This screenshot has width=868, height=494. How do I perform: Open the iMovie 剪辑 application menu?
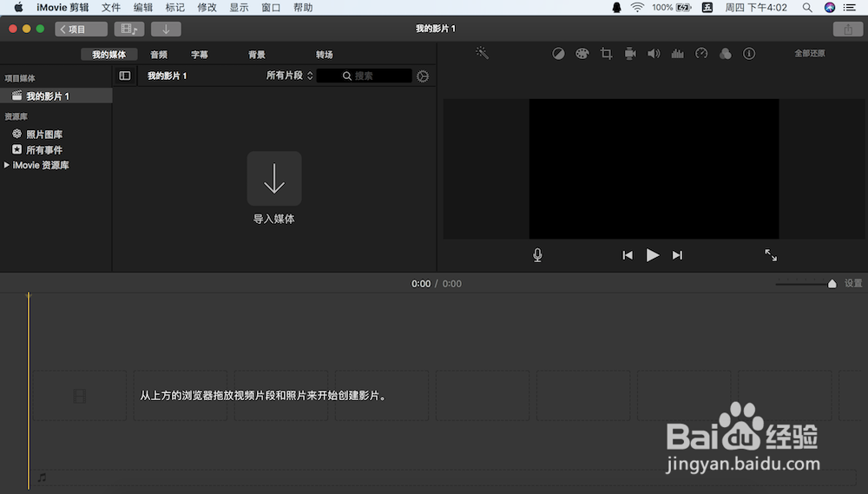click(62, 7)
